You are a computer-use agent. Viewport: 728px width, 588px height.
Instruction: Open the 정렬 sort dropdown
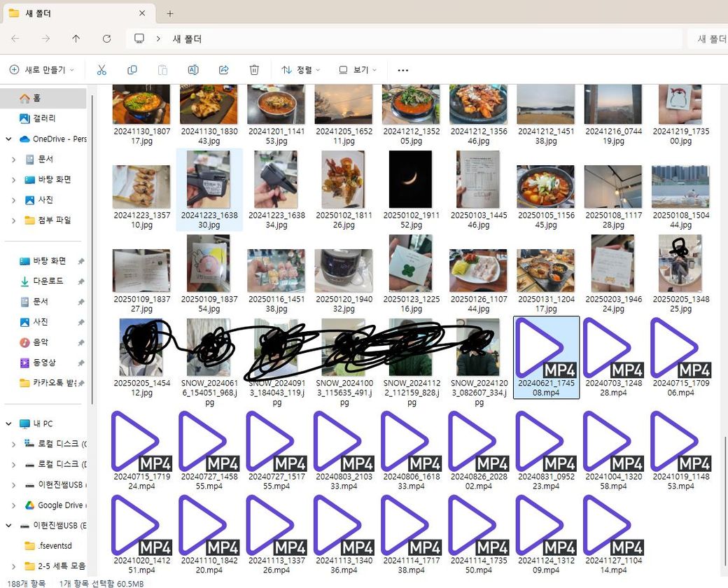[300, 70]
